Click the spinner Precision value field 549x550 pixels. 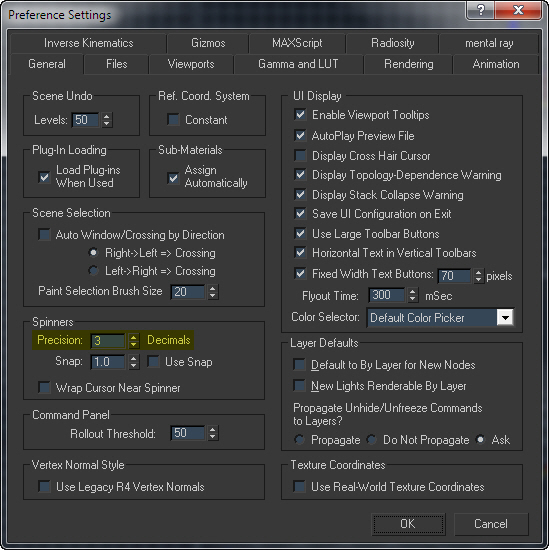108,341
